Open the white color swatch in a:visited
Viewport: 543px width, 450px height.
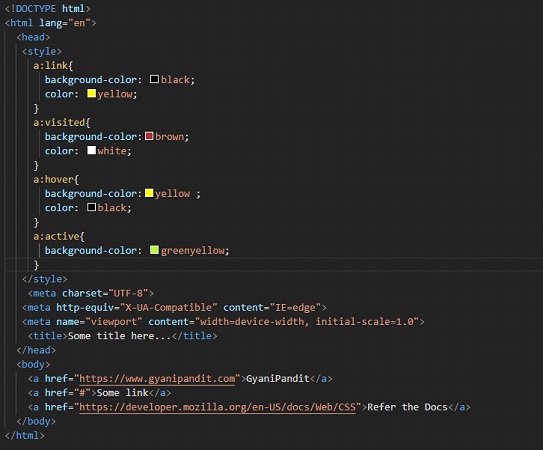coord(91,150)
